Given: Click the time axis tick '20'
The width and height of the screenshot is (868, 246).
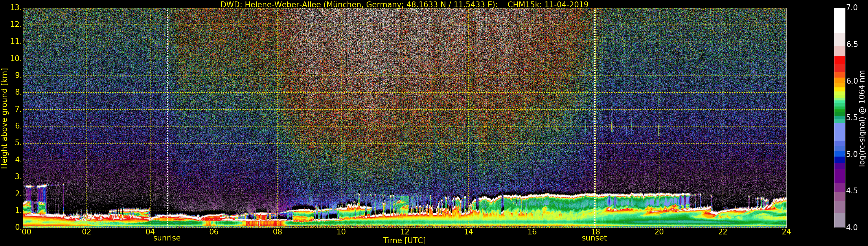Looking at the screenshot, I should tap(659, 232).
